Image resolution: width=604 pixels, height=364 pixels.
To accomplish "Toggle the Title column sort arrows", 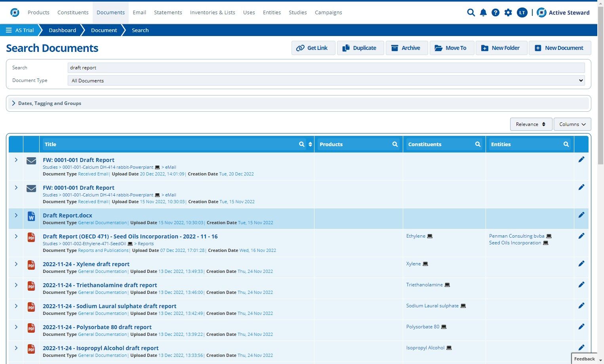I will pos(310,145).
